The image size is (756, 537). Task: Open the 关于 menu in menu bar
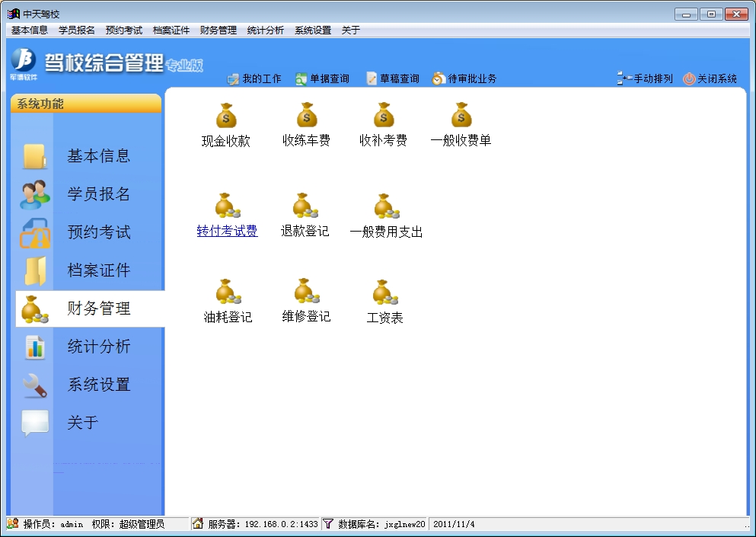[x=350, y=30]
